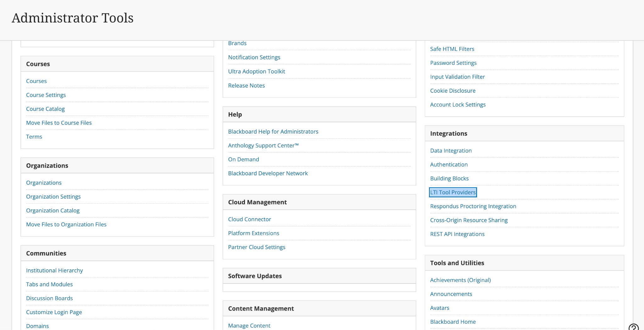Open Achievements (Original)
Screen dimensions: 644x330
pyautogui.click(x=460, y=280)
